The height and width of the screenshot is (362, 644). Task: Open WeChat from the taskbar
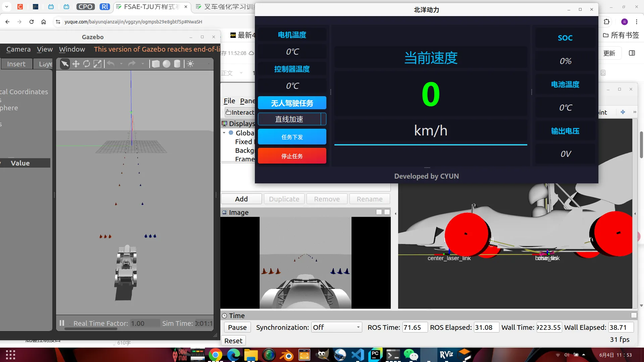click(411, 355)
